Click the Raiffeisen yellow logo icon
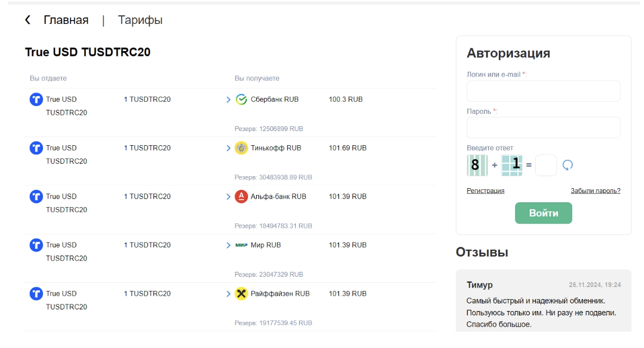 (x=242, y=294)
